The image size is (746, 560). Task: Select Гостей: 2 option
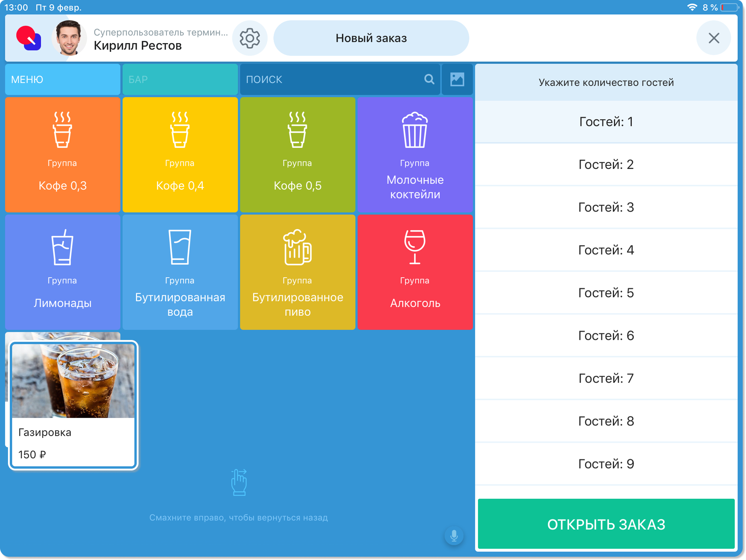(606, 165)
